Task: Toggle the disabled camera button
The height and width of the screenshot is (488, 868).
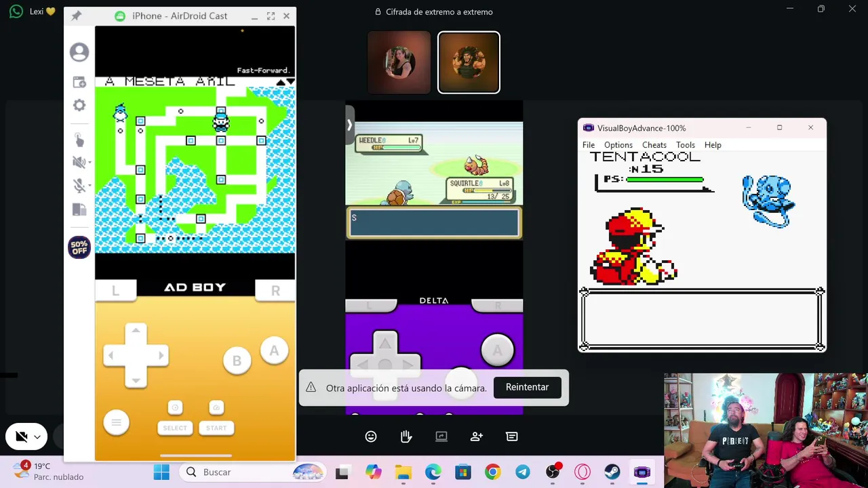Action: coord(21,437)
